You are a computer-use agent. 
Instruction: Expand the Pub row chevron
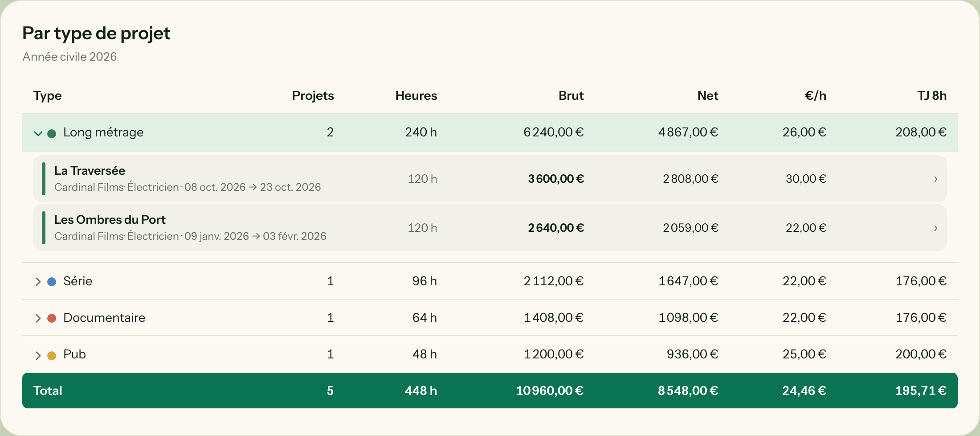[x=38, y=355]
